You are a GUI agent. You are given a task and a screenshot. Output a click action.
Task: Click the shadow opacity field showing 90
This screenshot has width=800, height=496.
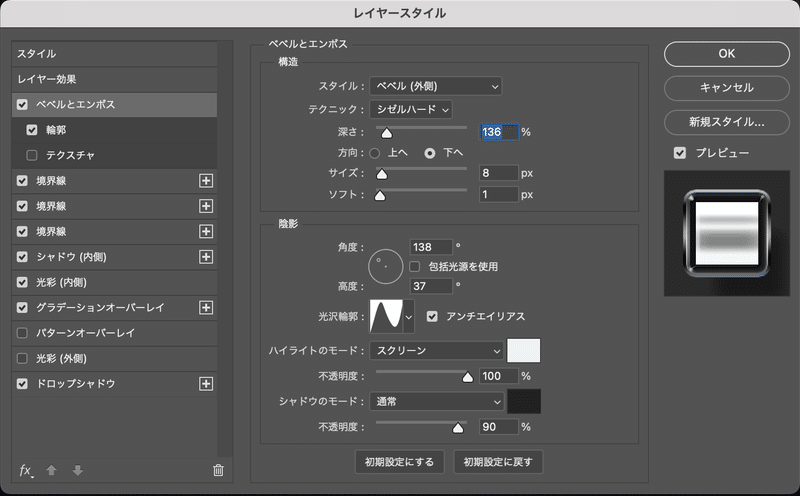pyautogui.click(x=499, y=427)
